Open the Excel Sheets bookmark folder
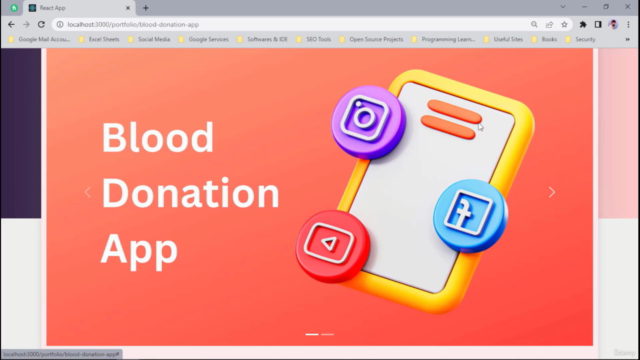The image size is (640, 360). coord(99,39)
